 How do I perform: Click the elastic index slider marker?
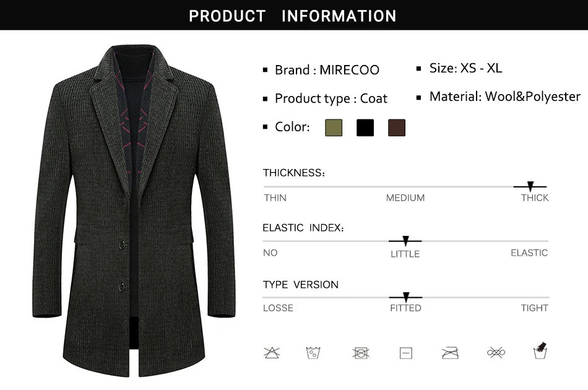click(405, 241)
